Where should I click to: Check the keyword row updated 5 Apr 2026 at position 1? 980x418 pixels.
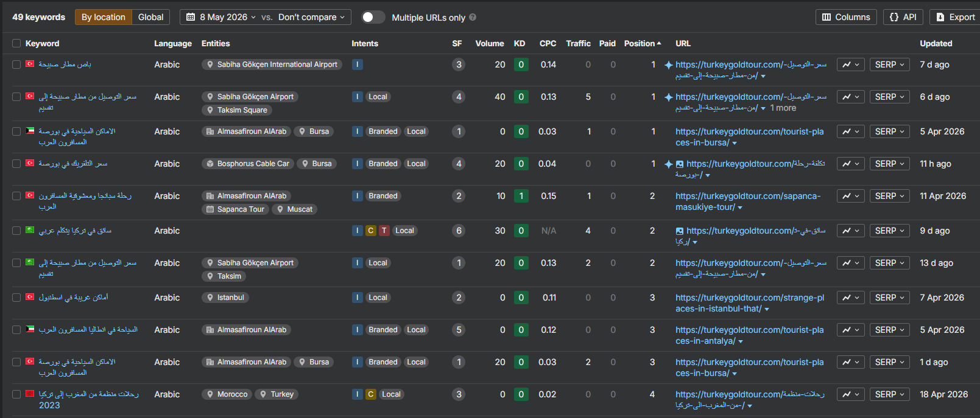click(16, 131)
